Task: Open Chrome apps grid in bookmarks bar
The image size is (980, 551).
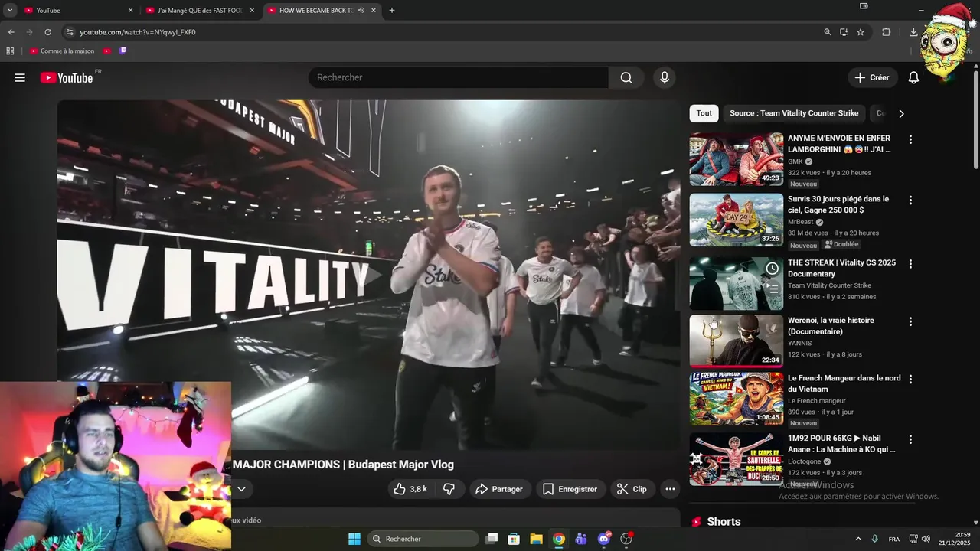Action: (x=10, y=51)
